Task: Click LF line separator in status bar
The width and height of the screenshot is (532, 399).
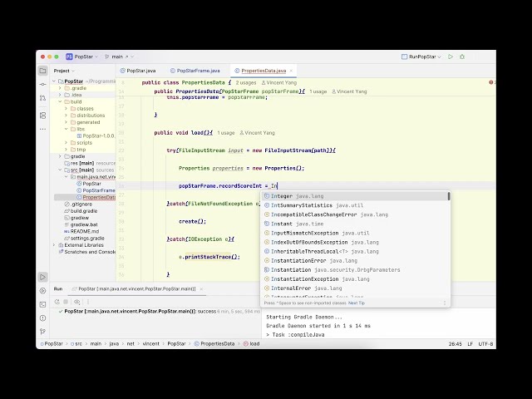Action: click(x=470, y=343)
